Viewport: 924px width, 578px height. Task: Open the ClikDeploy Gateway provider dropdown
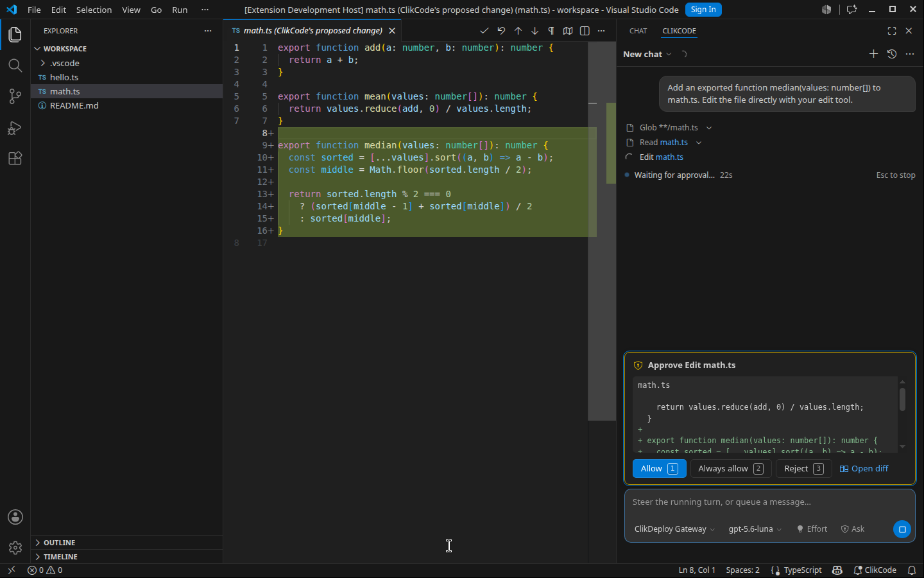[x=674, y=529]
